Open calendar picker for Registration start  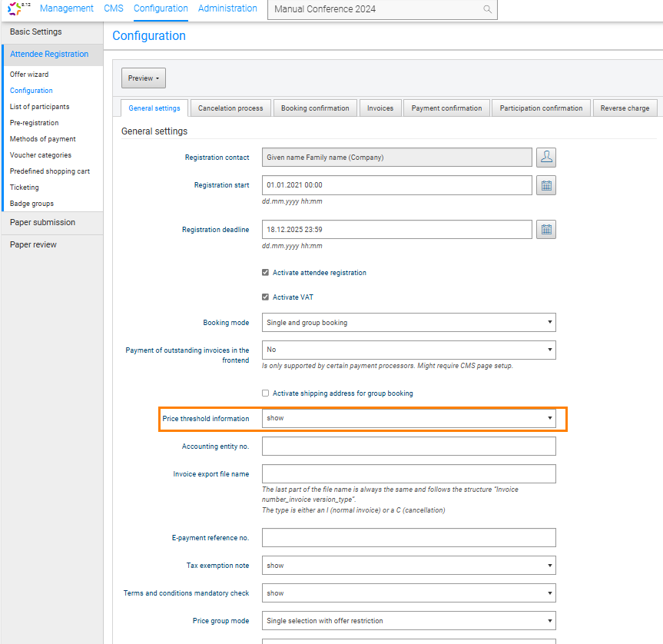(x=546, y=185)
